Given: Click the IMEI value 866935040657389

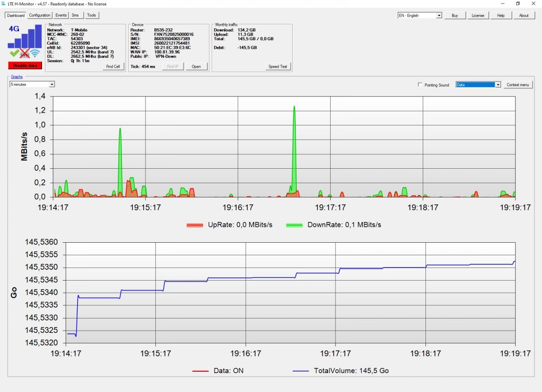Looking at the screenshot, I should (172, 39).
